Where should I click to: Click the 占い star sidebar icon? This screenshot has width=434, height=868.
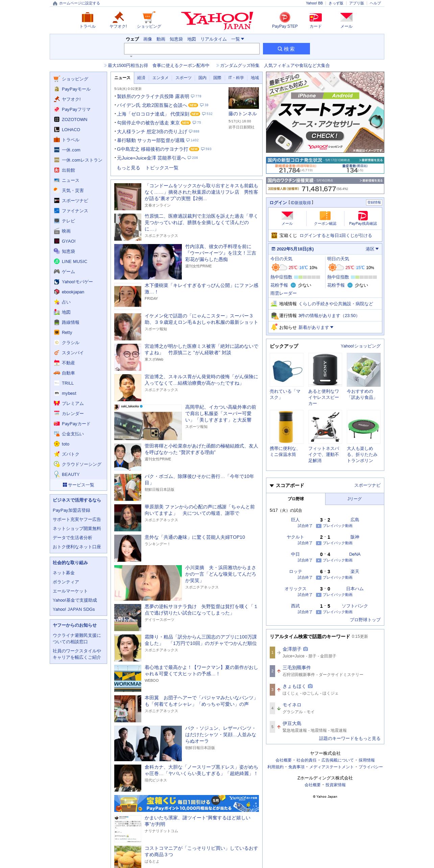(57, 302)
